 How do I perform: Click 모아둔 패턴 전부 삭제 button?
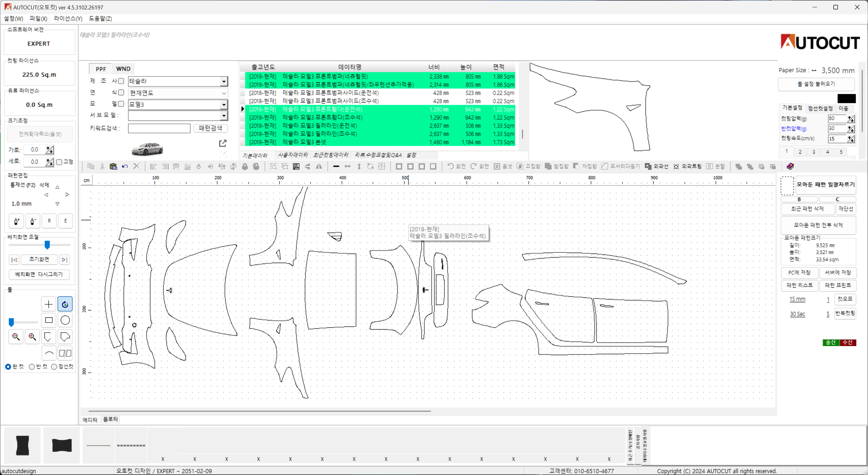pos(818,225)
